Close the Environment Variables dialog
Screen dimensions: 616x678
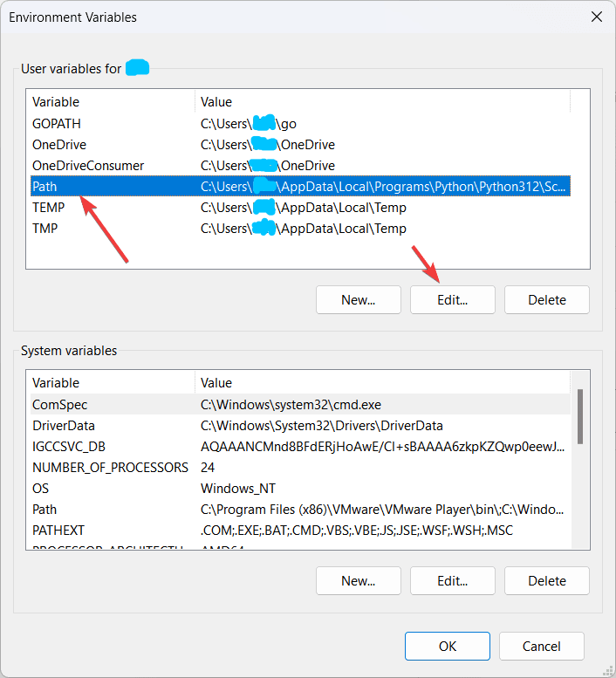pyautogui.click(x=597, y=17)
